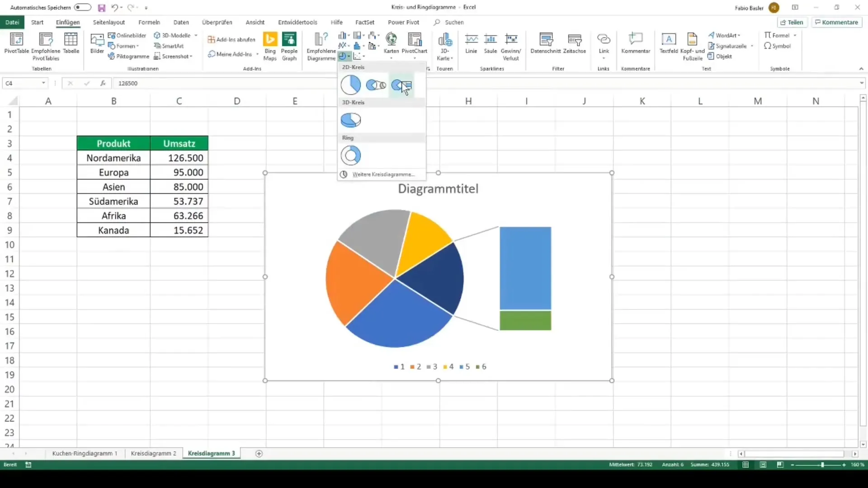Click the Teilen button

click(792, 22)
